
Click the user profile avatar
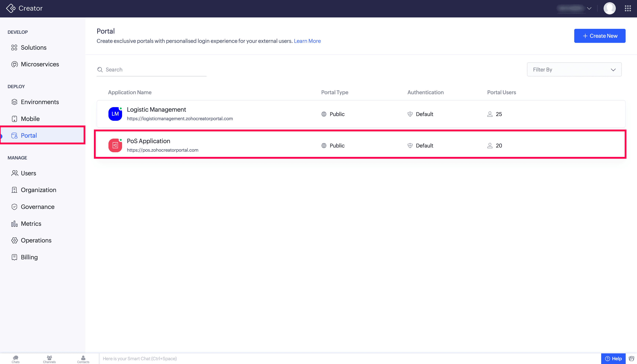(x=609, y=8)
